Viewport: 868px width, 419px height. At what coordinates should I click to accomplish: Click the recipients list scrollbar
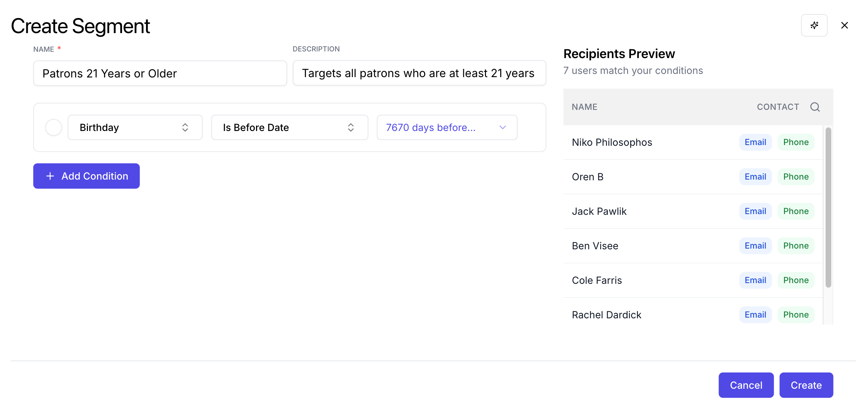tap(828, 208)
